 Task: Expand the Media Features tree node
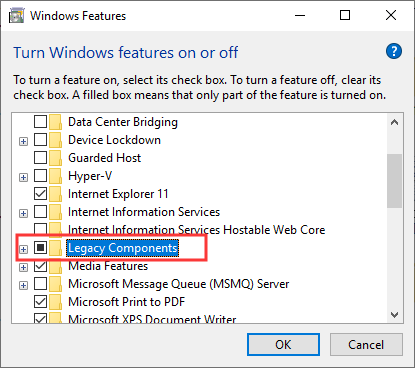click(23, 267)
